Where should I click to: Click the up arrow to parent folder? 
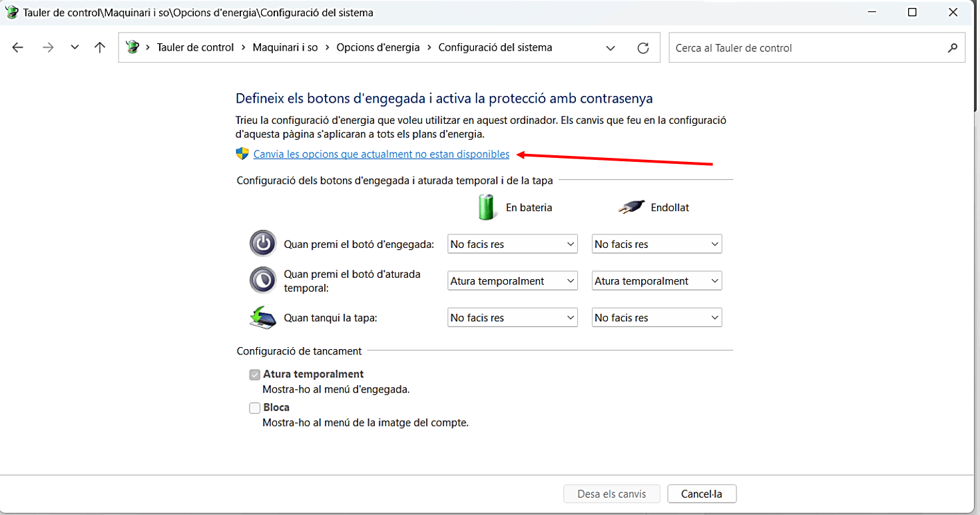click(100, 48)
